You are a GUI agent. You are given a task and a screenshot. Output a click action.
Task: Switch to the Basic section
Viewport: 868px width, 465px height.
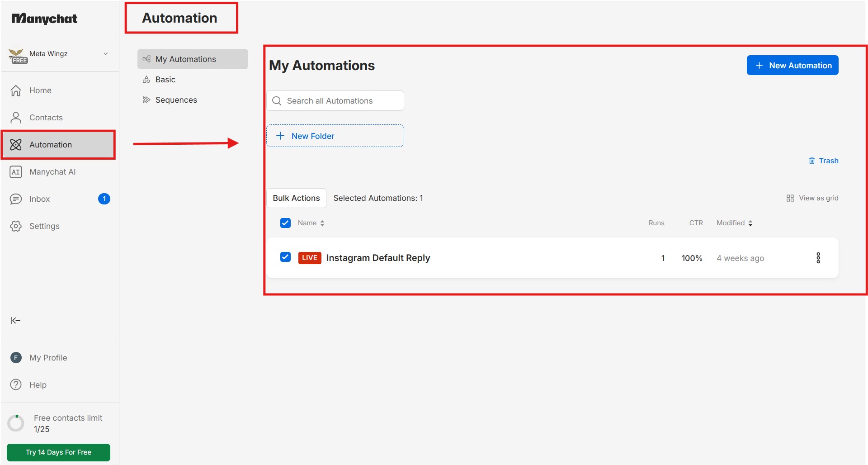pyautogui.click(x=193, y=80)
